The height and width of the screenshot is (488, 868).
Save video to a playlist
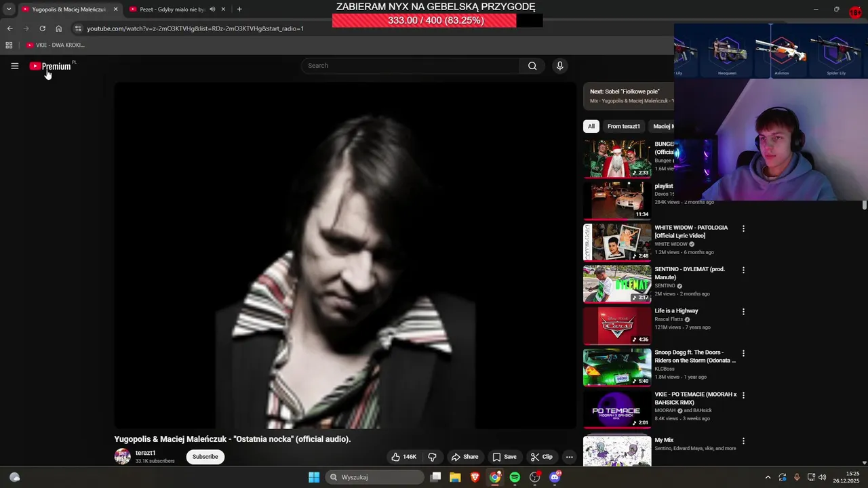click(505, 457)
